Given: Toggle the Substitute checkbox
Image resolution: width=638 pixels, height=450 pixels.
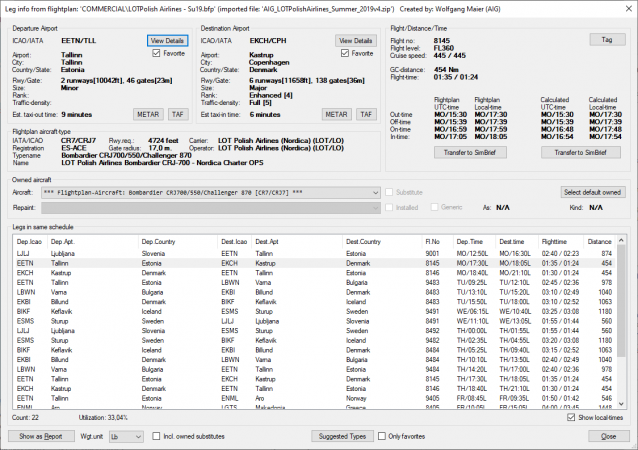Looking at the screenshot, I should tap(389, 192).
